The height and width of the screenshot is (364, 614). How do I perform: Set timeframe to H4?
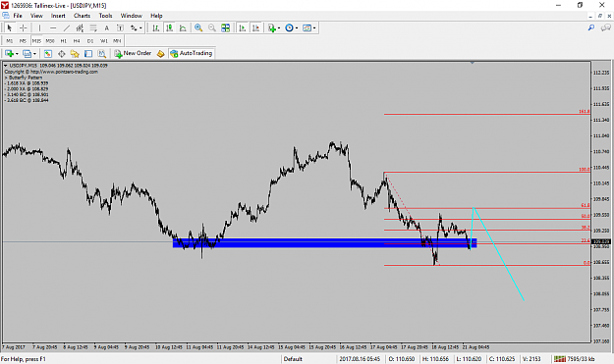click(x=77, y=40)
